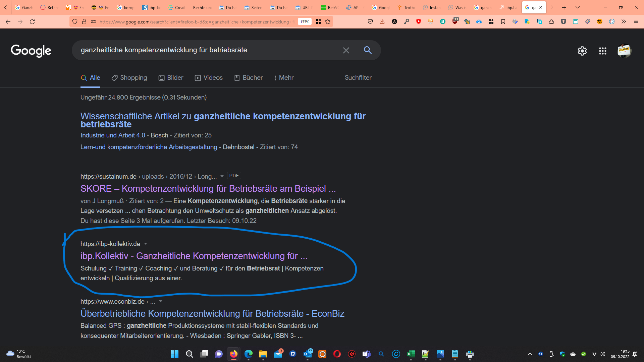Expand the ibp-kollektiv.de result options arrow
This screenshot has height=362, width=644.
146,244
